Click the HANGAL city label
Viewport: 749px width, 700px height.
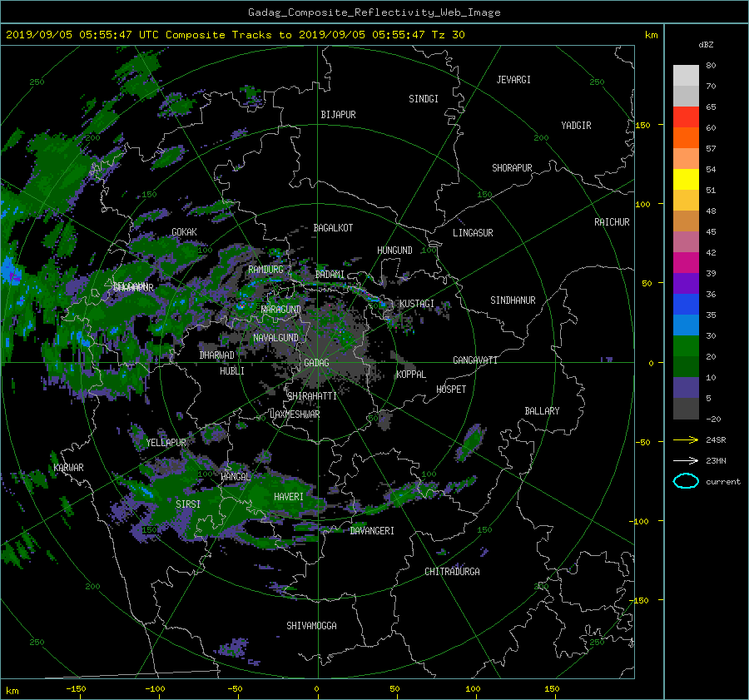tap(236, 477)
